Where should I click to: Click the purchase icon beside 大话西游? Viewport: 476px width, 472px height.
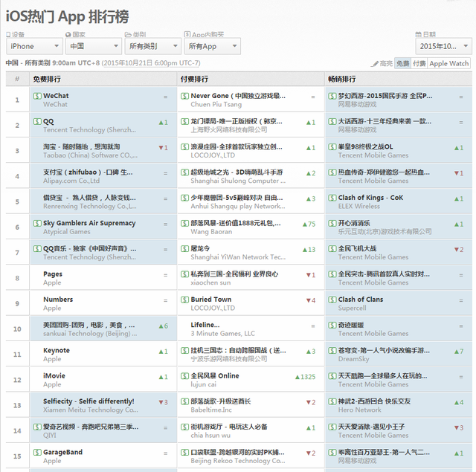click(332, 121)
